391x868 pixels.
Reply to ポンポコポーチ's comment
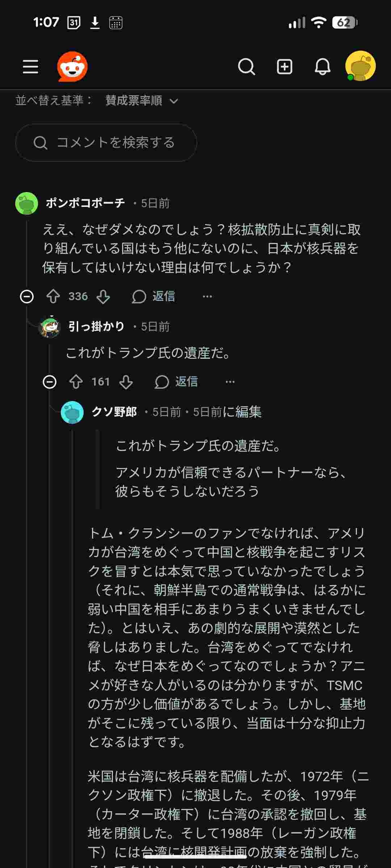pos(154,297)
